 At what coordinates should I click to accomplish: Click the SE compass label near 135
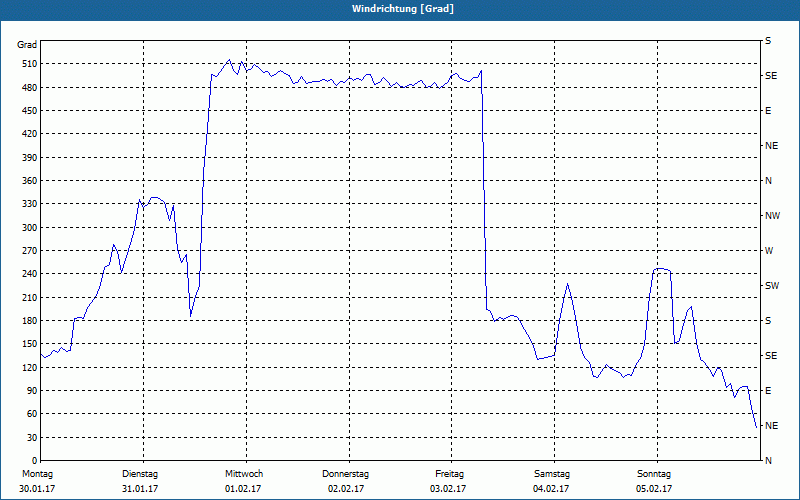[x=771, y=356]
